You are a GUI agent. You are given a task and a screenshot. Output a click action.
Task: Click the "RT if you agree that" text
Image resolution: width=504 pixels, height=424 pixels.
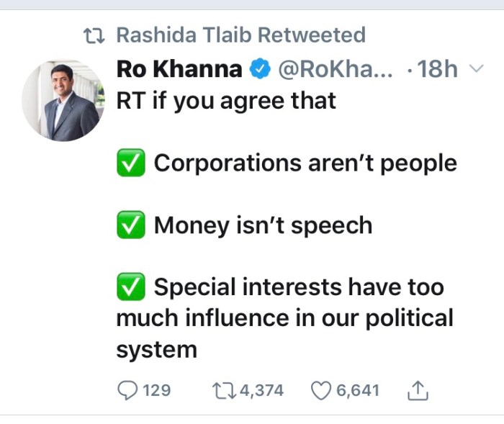pyautogui.click(x=226, y=101)
